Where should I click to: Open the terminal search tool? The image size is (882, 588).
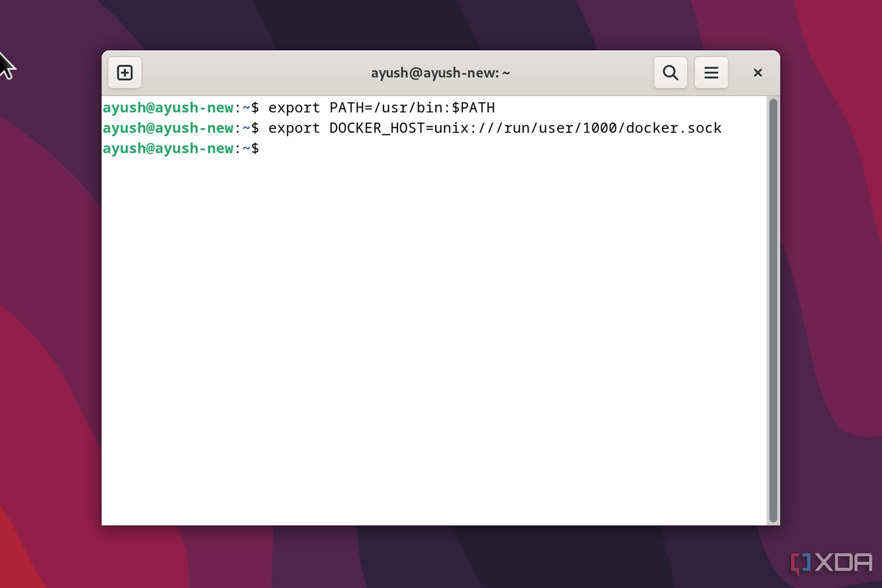click(x=670, y=73)
